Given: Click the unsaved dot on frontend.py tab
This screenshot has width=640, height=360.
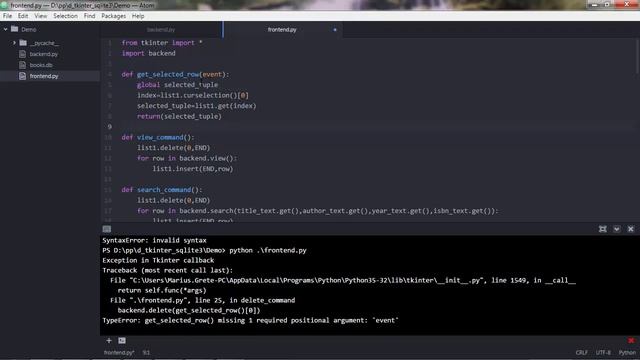Looking at the screenshot, I should coord(335,30).
